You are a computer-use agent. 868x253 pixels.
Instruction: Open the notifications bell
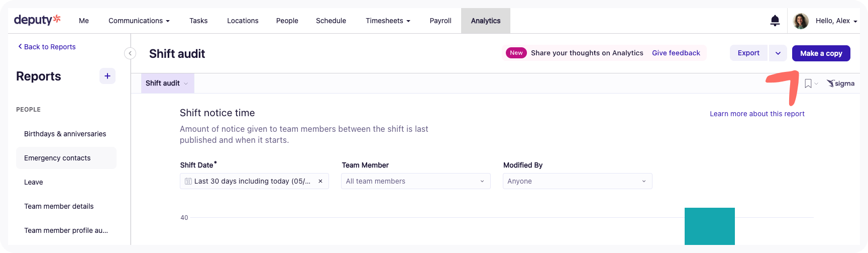coord(775,21)
